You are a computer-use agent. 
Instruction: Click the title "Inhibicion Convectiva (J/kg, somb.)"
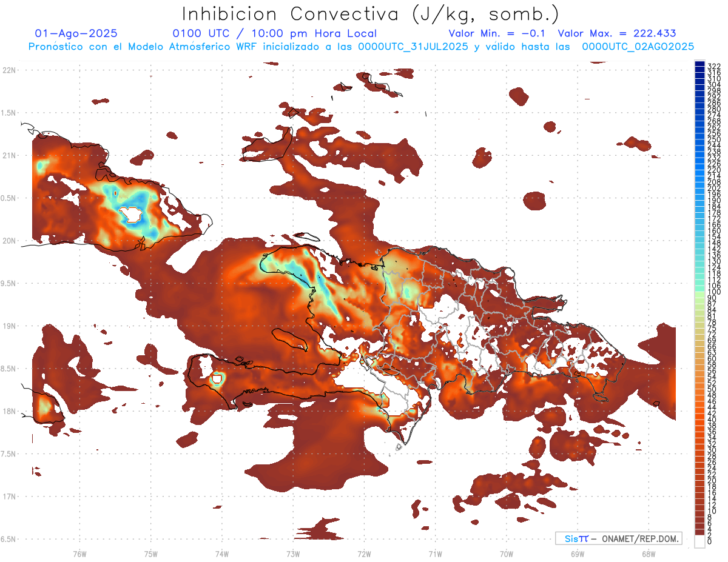click(371, 13)
